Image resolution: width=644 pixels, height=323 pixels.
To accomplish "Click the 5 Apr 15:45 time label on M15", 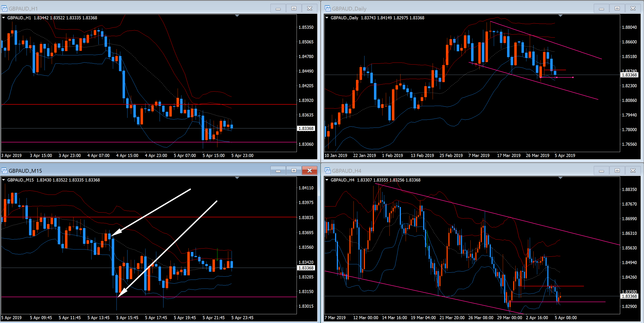I will [127, 318].
